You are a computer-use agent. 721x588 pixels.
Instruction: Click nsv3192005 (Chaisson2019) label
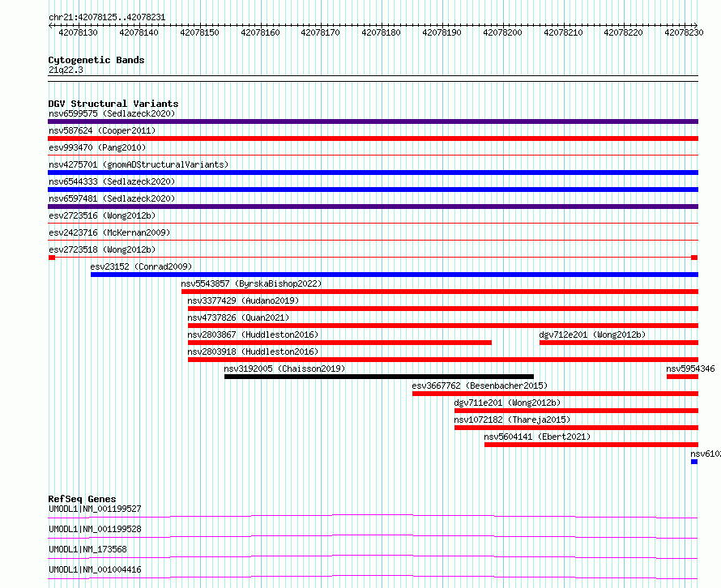coord(284,369)
